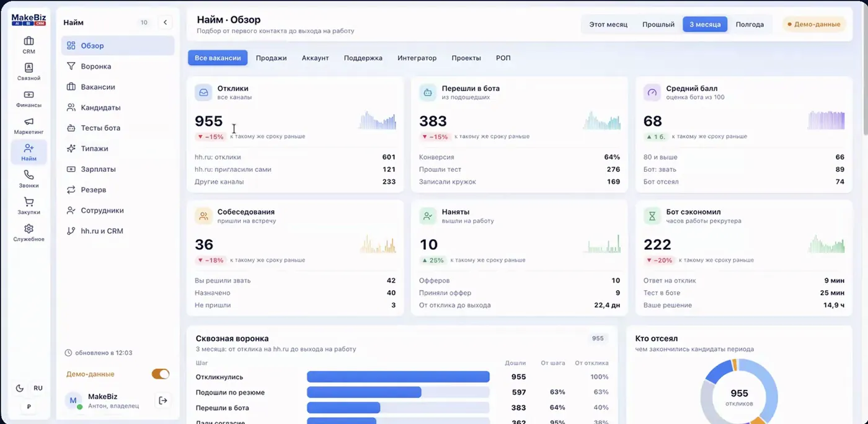
Task: Click the MakeBiz user avatar
Action: point(74,400)
